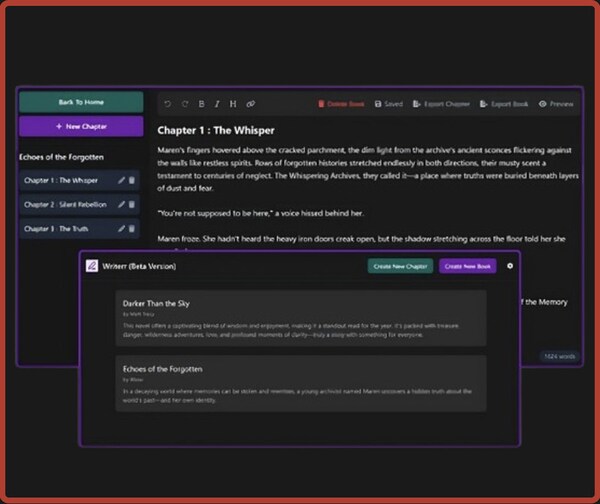Image resolution: width=600 pixels, height=504 pixels.
Task: Delete Chapter 3 using its trash icon
Action: pos(132,228)
